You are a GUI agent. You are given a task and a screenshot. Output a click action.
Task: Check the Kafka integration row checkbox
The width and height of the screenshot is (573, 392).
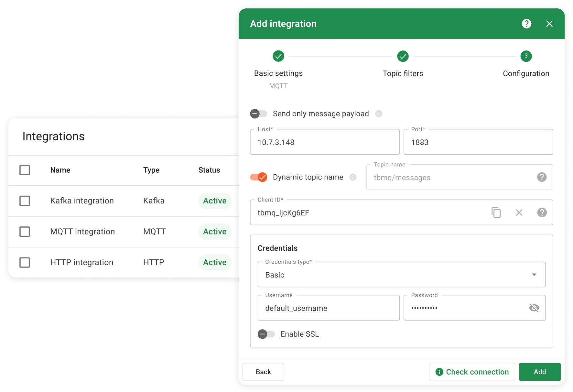click(25, 201)
